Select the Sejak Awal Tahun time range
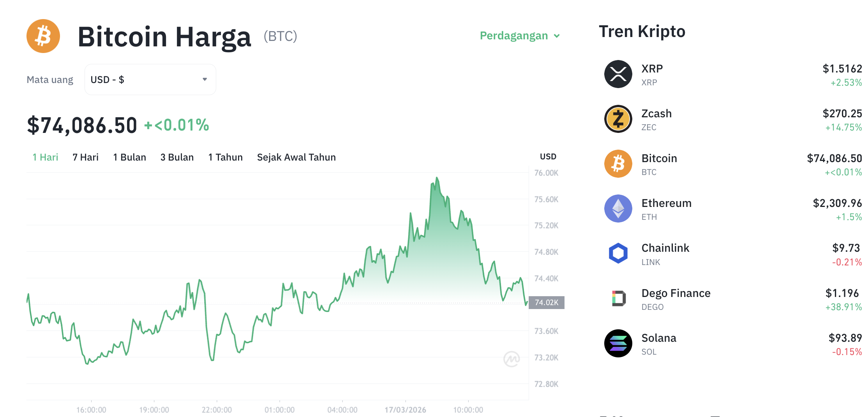This screenshot has height=417, width=868. click(x=296, y=157)
